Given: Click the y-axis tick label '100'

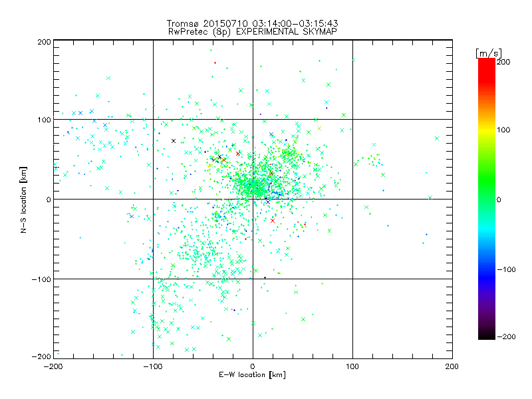Looking at the screenshot, I should [44, 120].
